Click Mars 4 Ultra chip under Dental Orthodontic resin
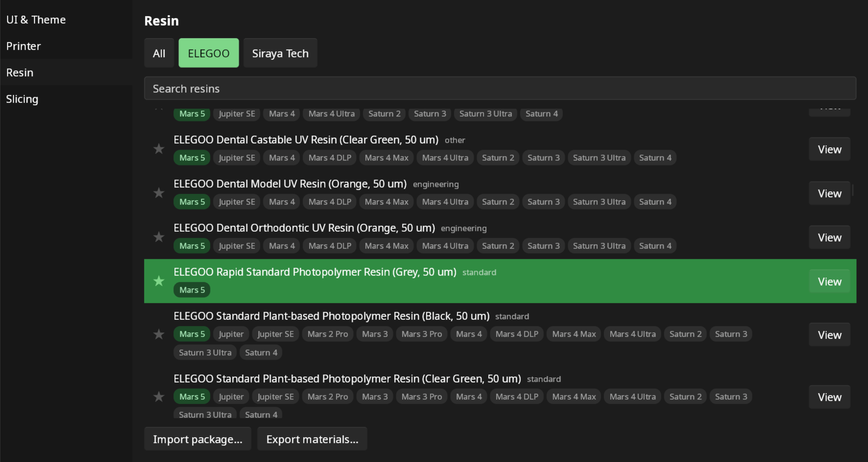The image size is (868, 462). pyautogui.click(x=445, y=246)
